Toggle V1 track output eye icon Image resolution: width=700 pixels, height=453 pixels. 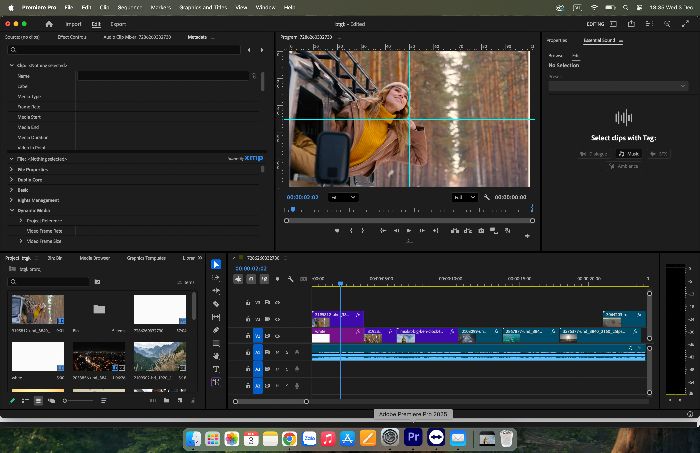277,336
